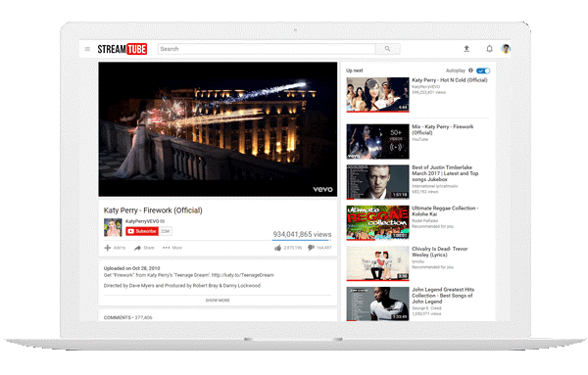Open the More options ellipsis

pyautogui.click(x=167, y=248)
